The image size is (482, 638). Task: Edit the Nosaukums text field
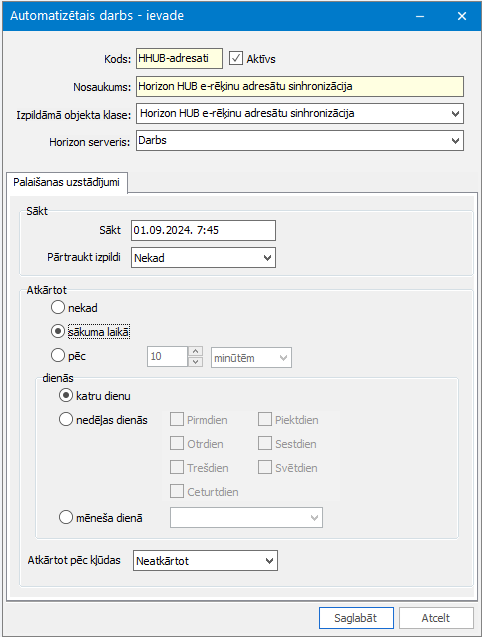(300, 86)
